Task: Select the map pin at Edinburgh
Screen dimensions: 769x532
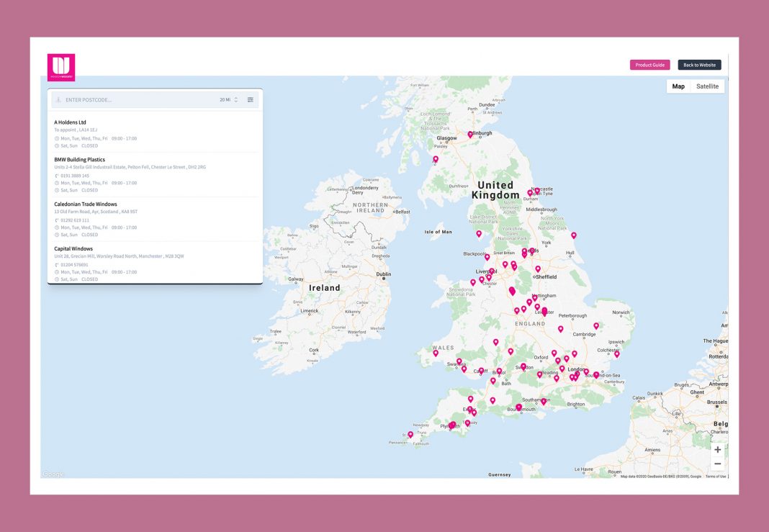Action: pyautogui.click(x=470, y=135)
